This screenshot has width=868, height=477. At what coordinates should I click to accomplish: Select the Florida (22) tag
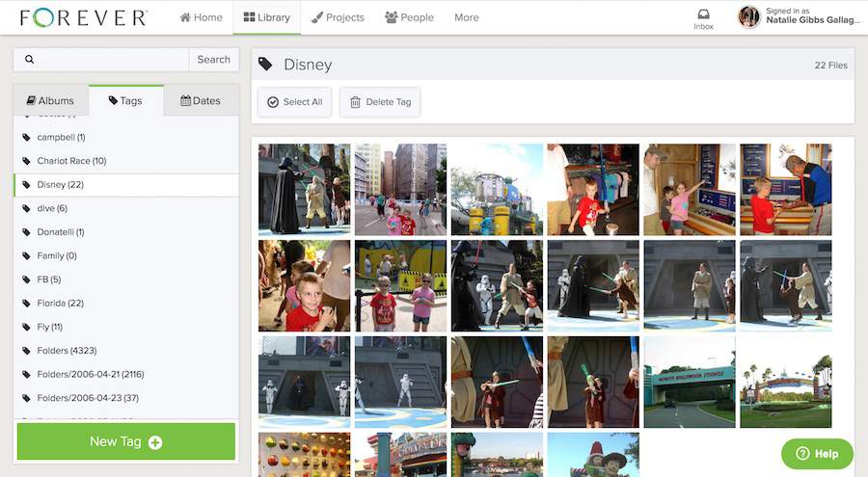tap(126, 304)
